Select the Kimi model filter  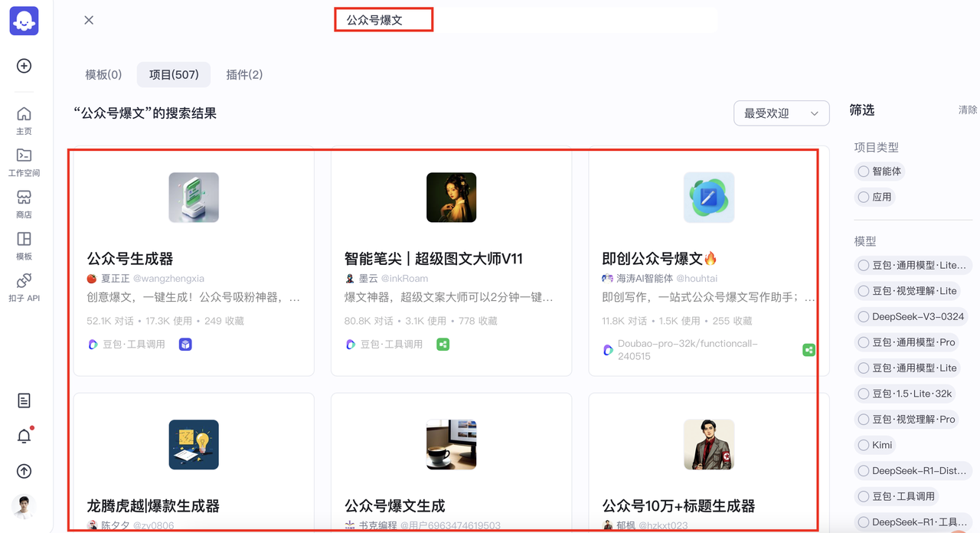876,445
